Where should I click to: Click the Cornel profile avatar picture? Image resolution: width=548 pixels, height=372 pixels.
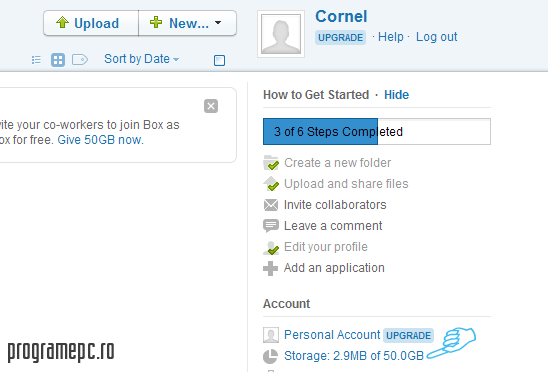coord(281,34)
